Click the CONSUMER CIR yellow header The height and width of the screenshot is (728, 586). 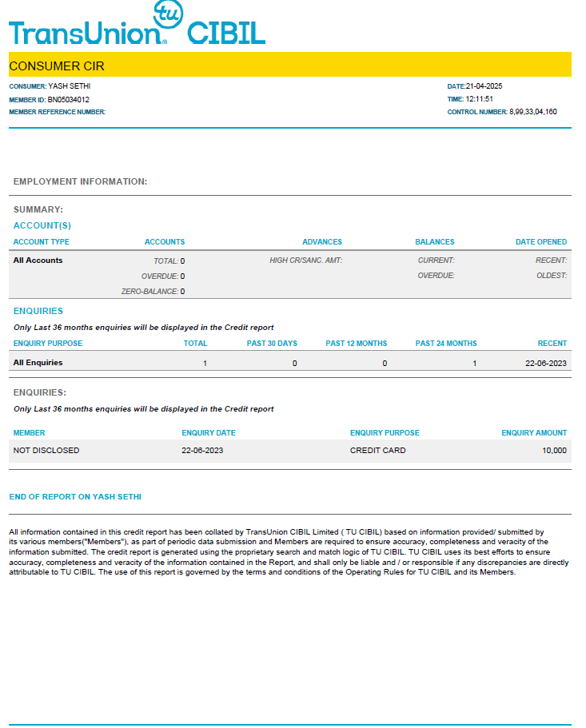point(289,65)
